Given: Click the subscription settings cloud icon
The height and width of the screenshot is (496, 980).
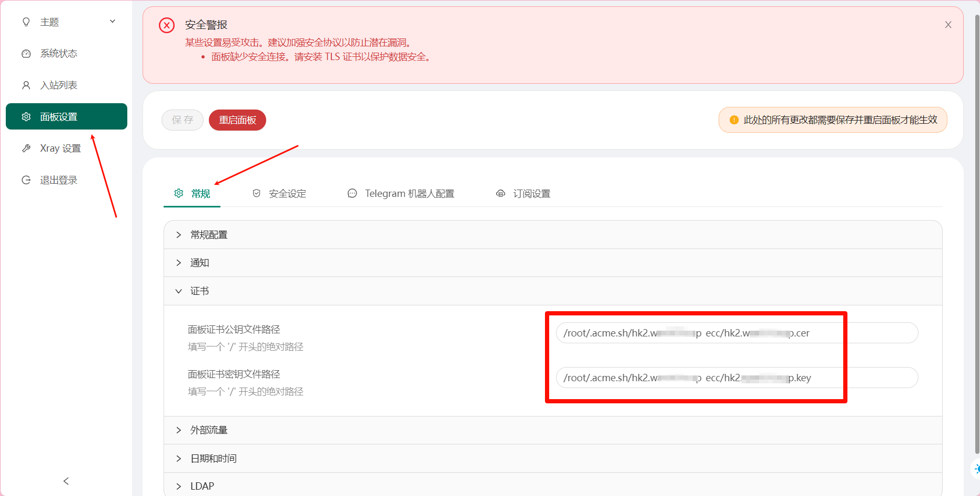Looking at the screenshot, I should [500, 193].
